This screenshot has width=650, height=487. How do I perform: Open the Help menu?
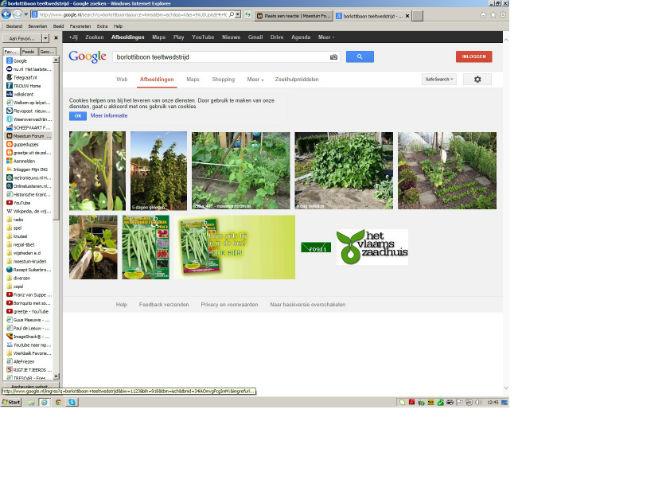[x=118, y=26]
